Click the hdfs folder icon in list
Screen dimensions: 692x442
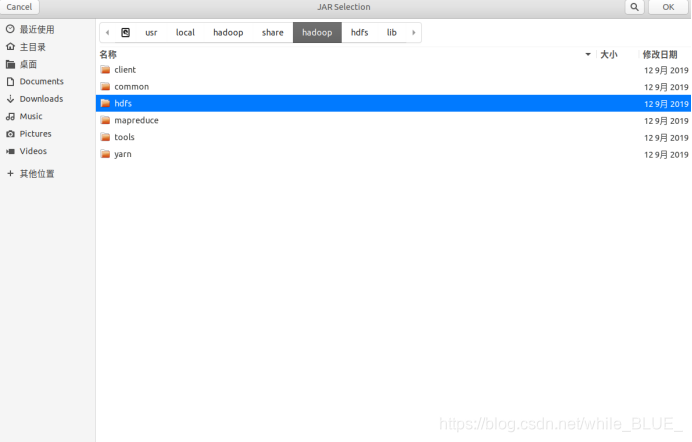(105, 103)
